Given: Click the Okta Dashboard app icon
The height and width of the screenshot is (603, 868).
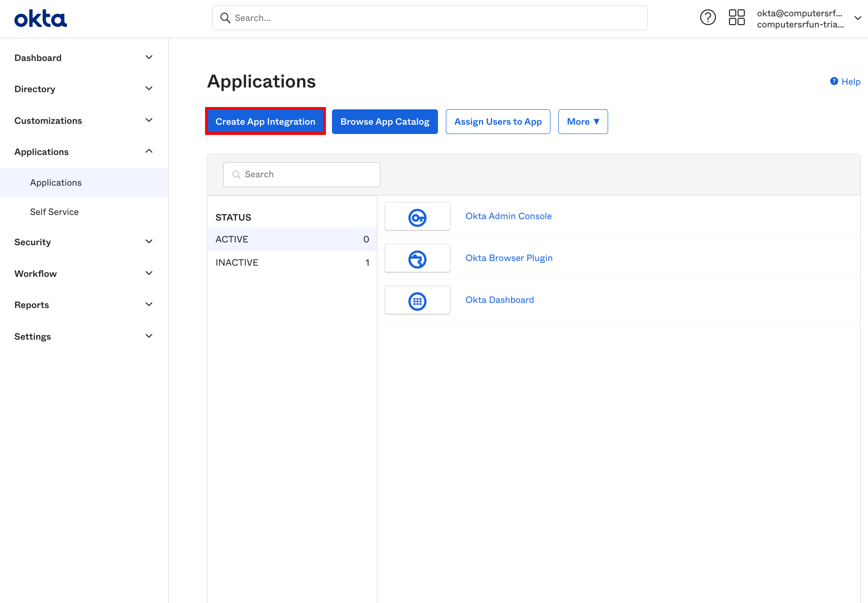Looking at the screenshot, I should click(417, 300).
